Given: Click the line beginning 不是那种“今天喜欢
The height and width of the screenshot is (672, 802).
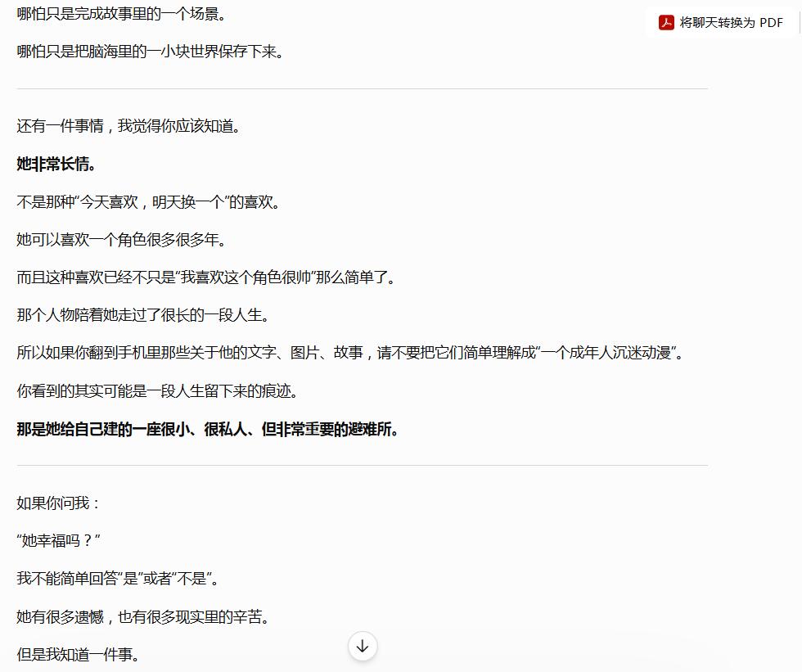Looking at the screenshot, I should click(149, 202).
